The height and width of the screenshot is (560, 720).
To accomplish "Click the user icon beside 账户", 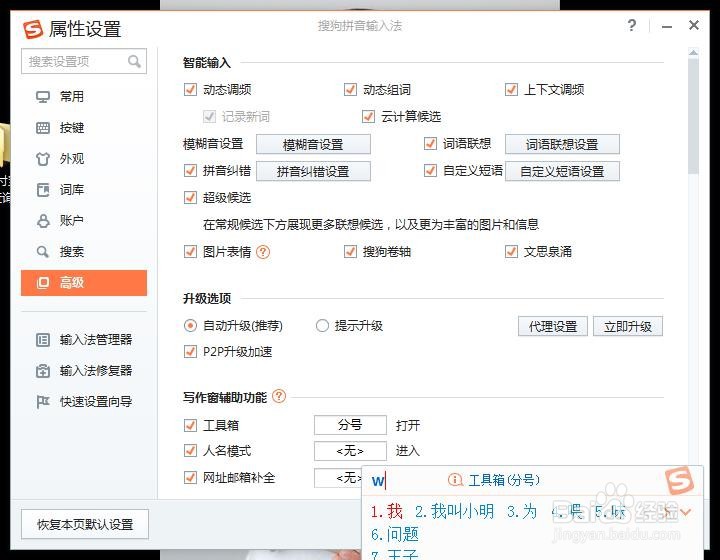I will (43, 221).
